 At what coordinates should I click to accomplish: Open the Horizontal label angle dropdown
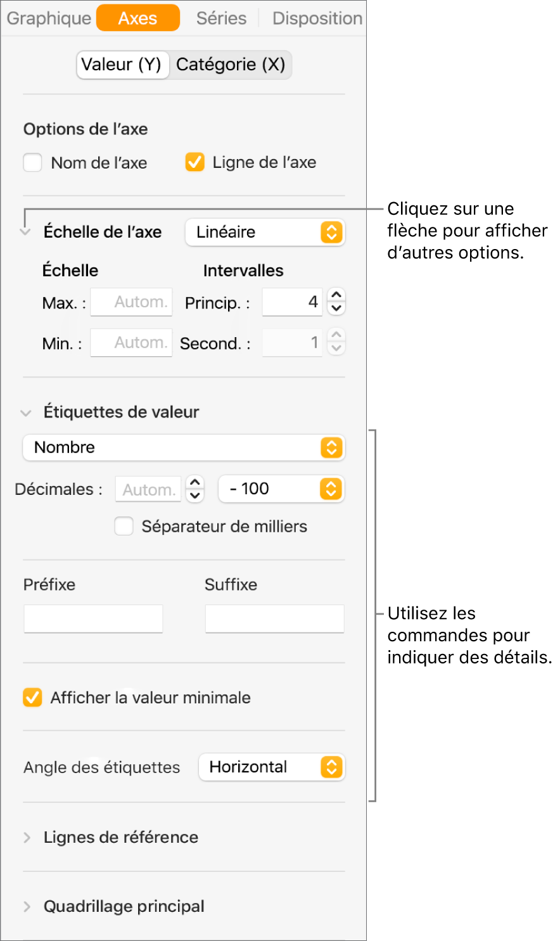pos(272,767)
